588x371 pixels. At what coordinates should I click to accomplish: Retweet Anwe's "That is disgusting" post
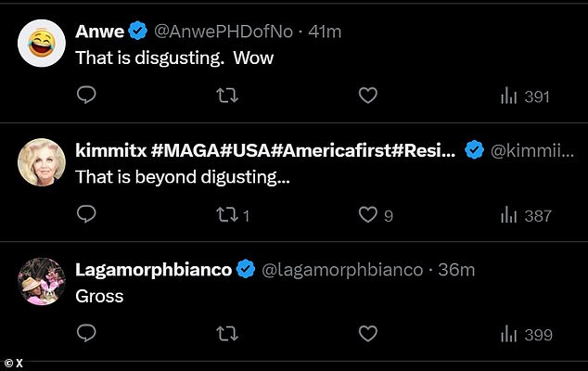[226, 96]
